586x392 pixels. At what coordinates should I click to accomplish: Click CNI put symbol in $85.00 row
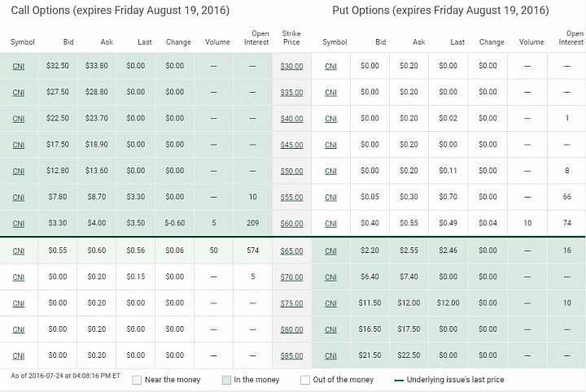[330, 355]
